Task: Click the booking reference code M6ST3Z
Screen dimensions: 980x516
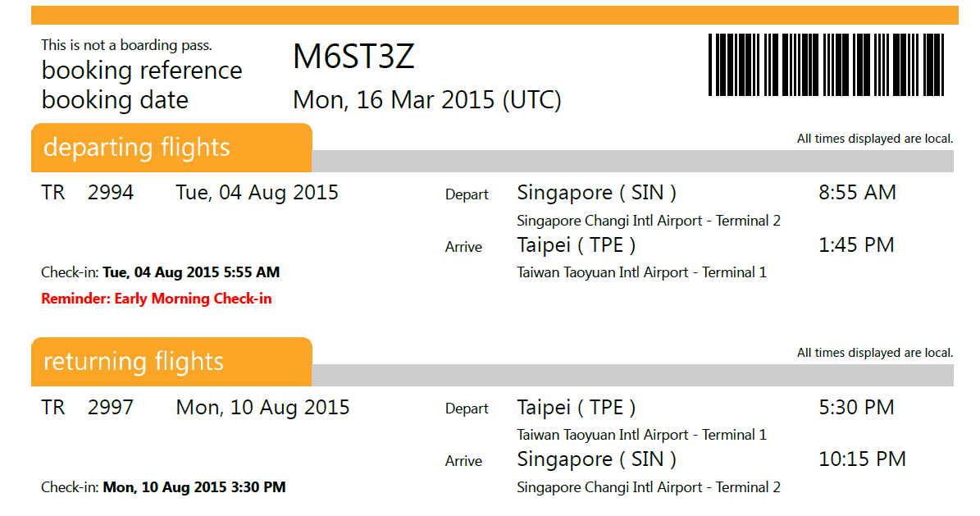Action: [x=353, y=57]
